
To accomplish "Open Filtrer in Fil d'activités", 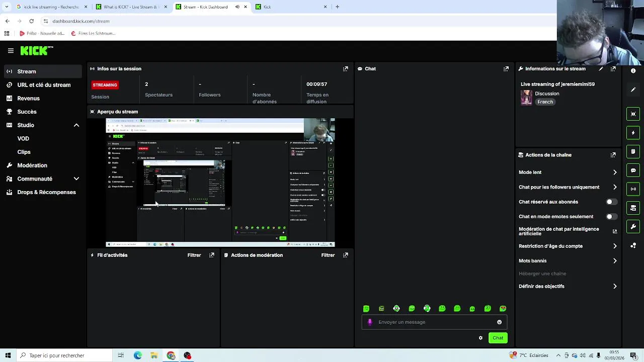I will (x=194, y=255).
